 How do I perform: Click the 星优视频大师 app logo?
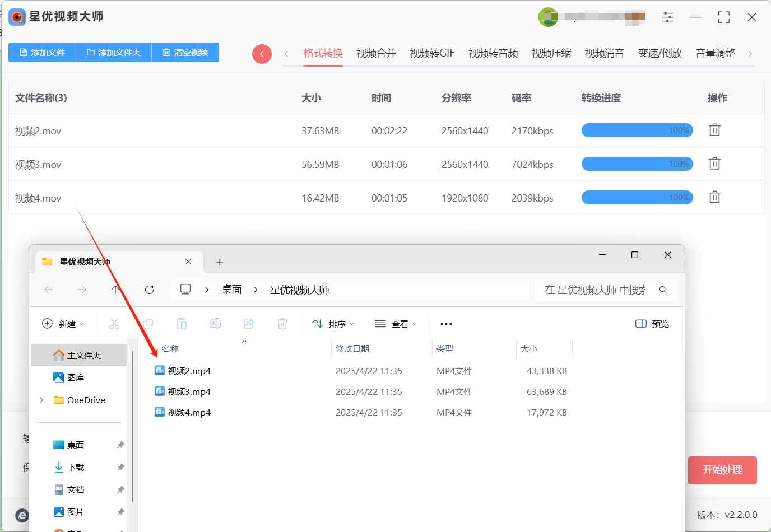[17, 17]
